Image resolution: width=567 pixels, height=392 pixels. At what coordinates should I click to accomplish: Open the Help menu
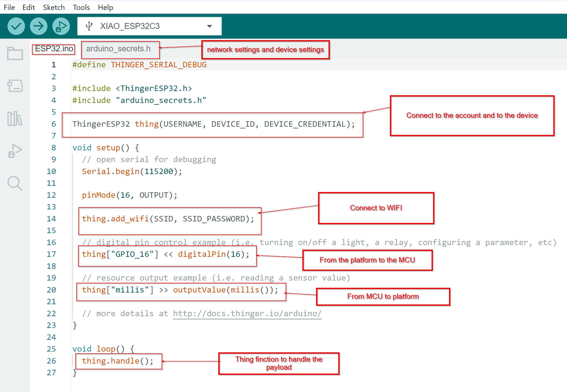(x=106, y=7)
